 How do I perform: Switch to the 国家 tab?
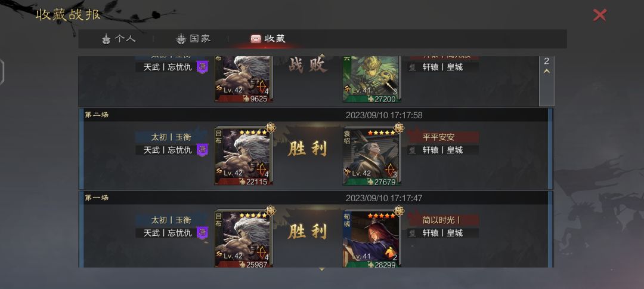193,39
